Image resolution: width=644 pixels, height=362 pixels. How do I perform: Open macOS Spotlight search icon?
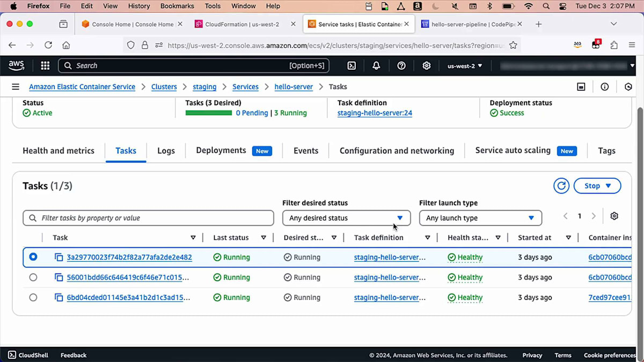[x=546, y=6]
